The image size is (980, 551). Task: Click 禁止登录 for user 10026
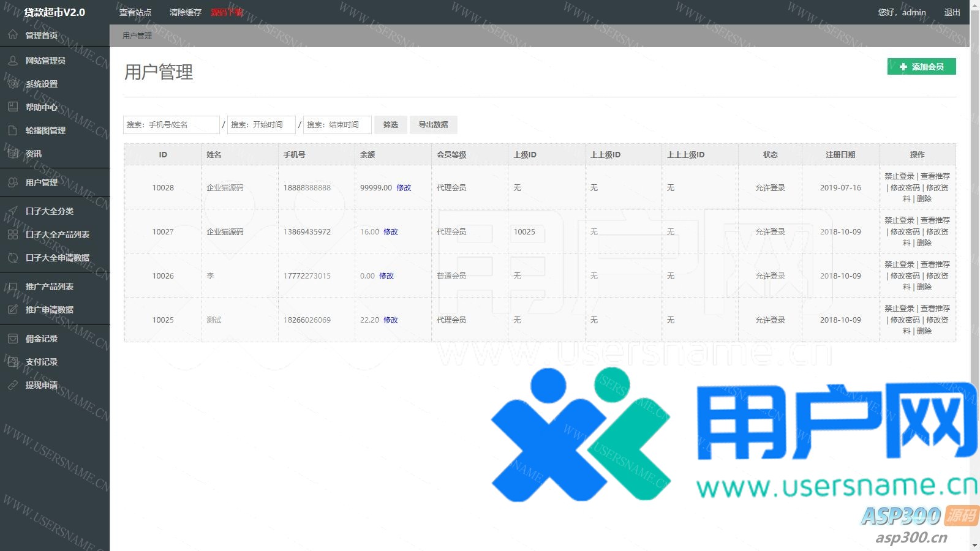click(899, 264)
